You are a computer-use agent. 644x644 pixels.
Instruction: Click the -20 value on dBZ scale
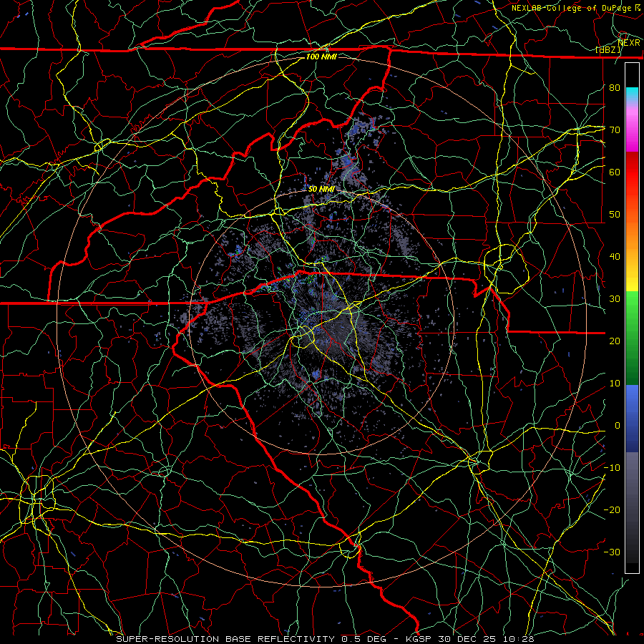[612, 509]
